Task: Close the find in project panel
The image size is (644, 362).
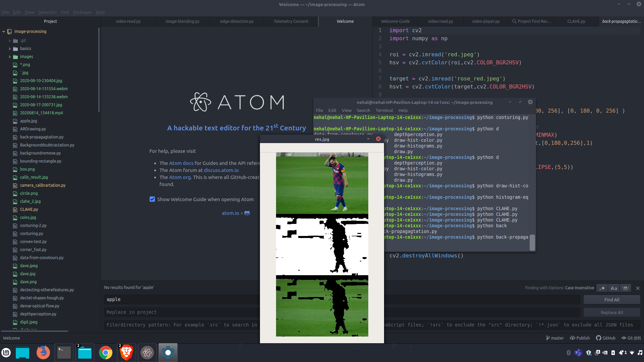Action: coord(638,288)
